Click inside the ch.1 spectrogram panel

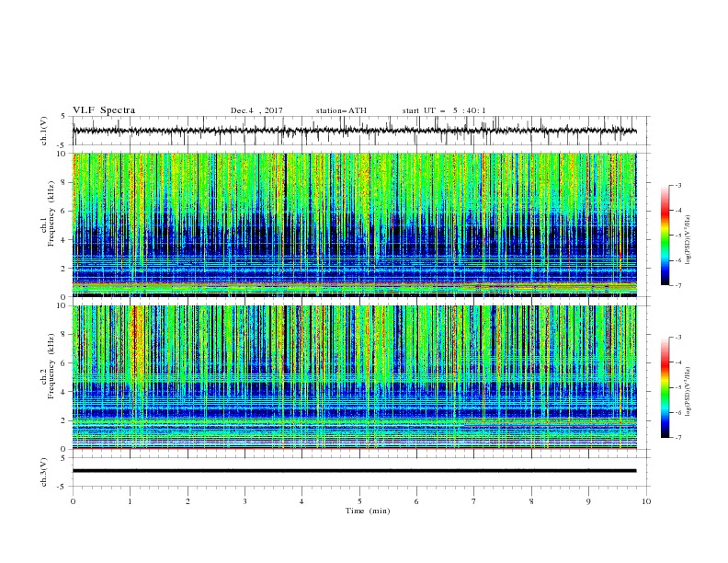354,224
